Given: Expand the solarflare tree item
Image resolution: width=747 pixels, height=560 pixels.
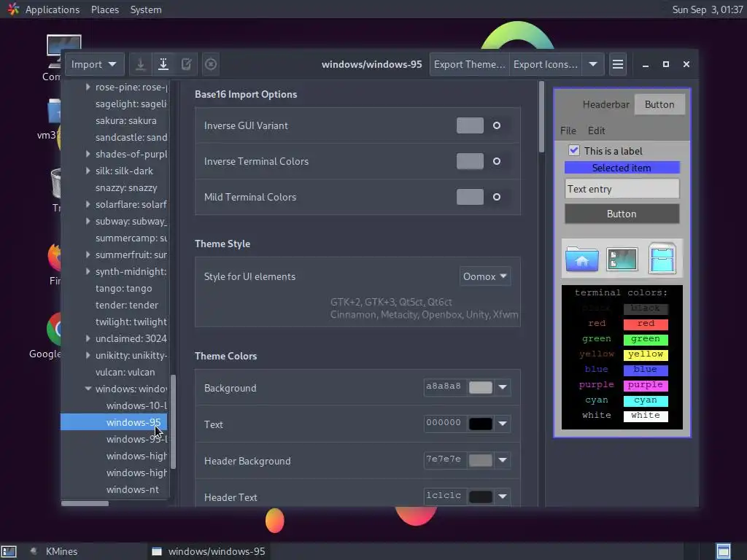Looking at the screenshot, I should click(x=88, y=204).
